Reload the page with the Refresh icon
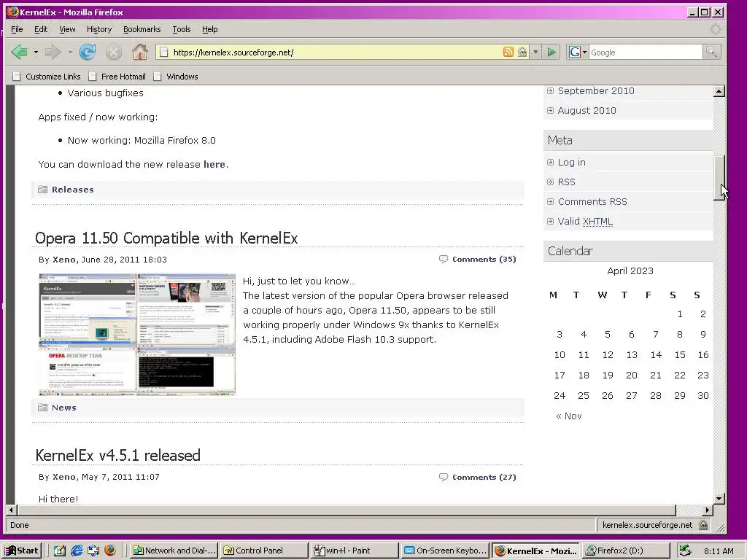The width and height of the screenshot is (747, 560). pos(88,52)
